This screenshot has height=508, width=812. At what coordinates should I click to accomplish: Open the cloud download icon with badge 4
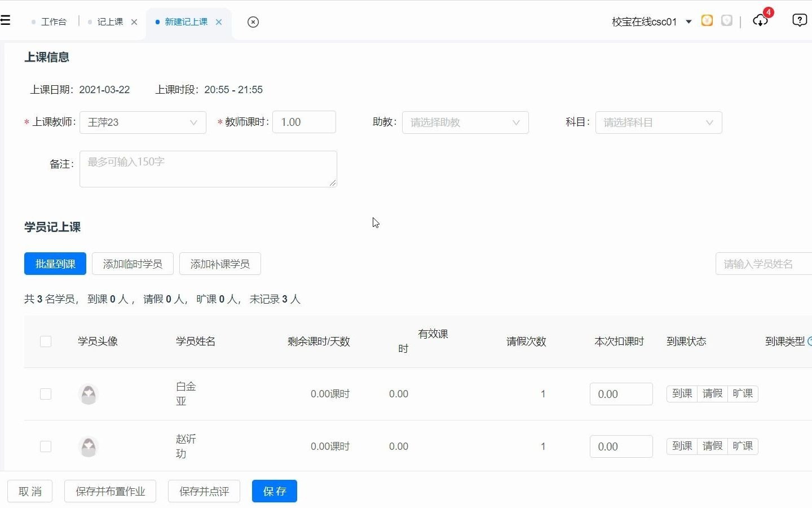click(760, 21)
